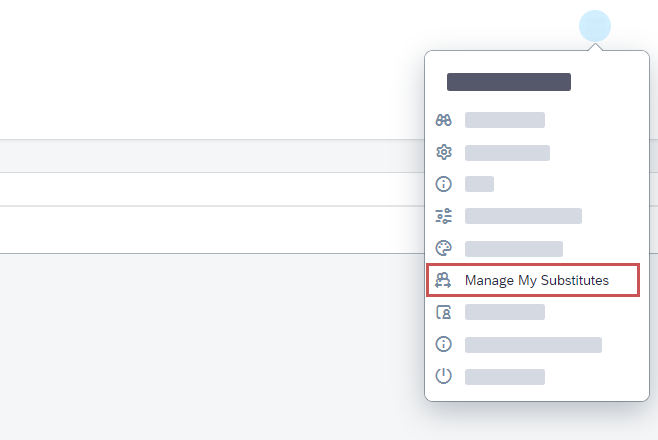Click the sliders customization icon
Viewport: 658px width, 440px height.
[x=444, y=216]
